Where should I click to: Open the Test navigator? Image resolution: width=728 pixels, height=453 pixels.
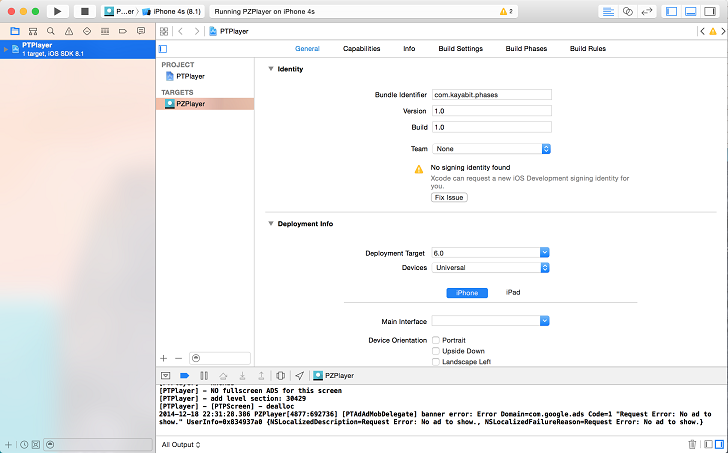[87, 31]
